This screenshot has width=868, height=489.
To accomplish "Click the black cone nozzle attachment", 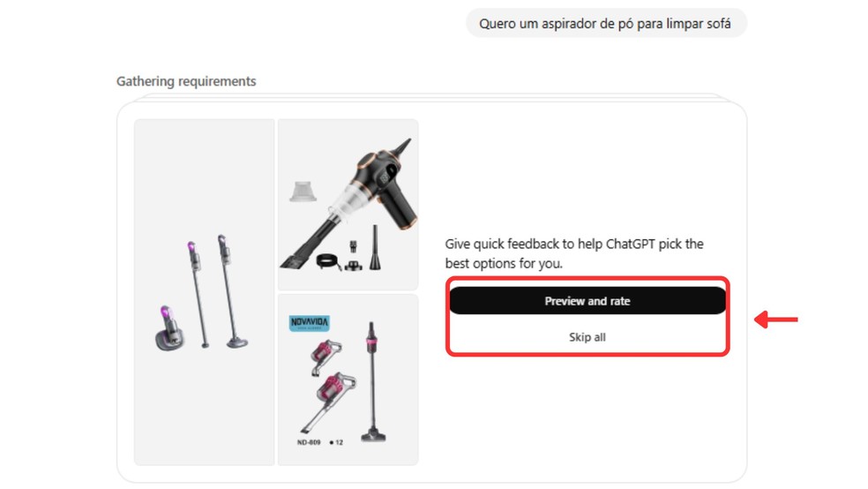I will point(375,247).
